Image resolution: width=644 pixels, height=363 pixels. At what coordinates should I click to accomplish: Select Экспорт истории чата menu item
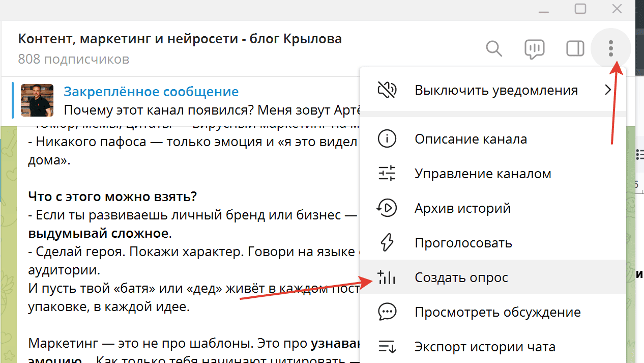coord(492,347)
